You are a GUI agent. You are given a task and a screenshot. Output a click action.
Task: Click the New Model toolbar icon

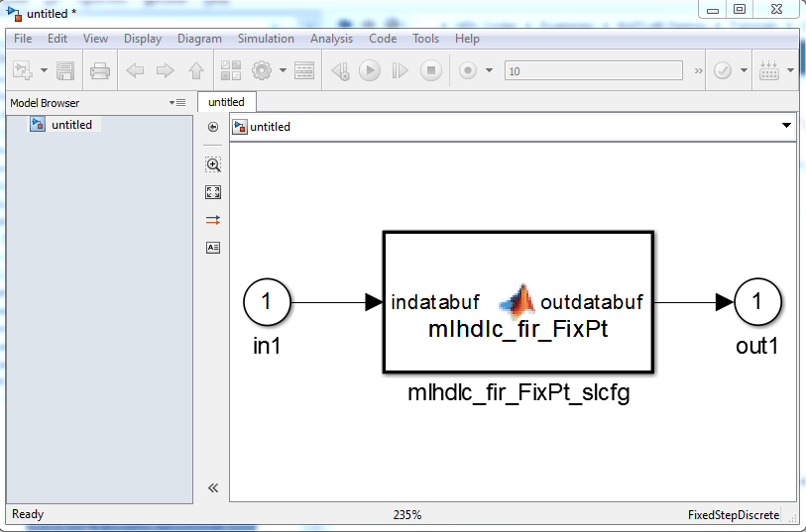pos(23,70)
